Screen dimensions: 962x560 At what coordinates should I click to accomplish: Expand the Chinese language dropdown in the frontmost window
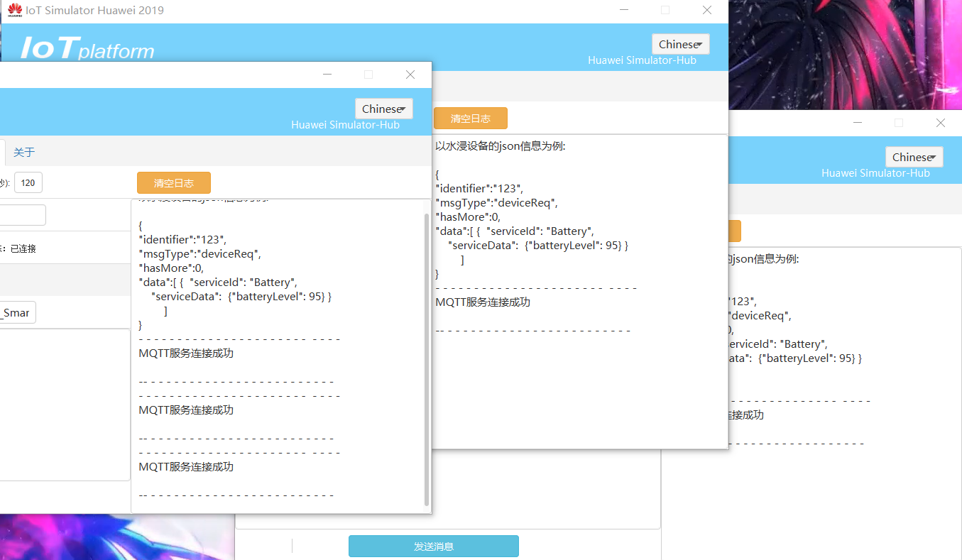tap(383, 109)
